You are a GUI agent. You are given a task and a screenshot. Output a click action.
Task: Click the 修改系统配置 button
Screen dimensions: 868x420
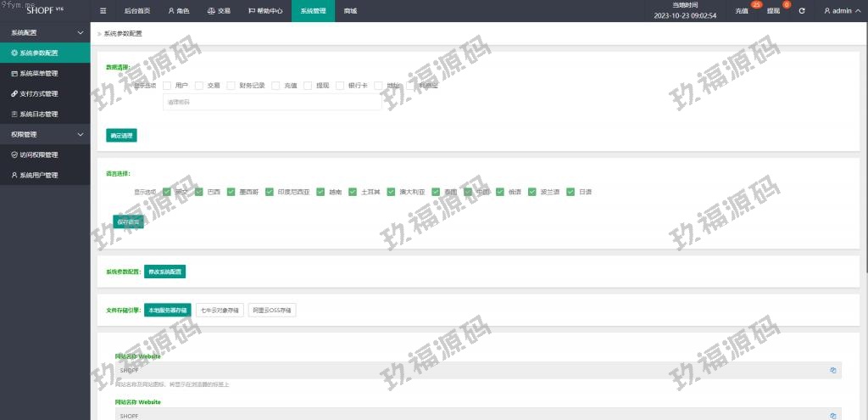(164, 272)
